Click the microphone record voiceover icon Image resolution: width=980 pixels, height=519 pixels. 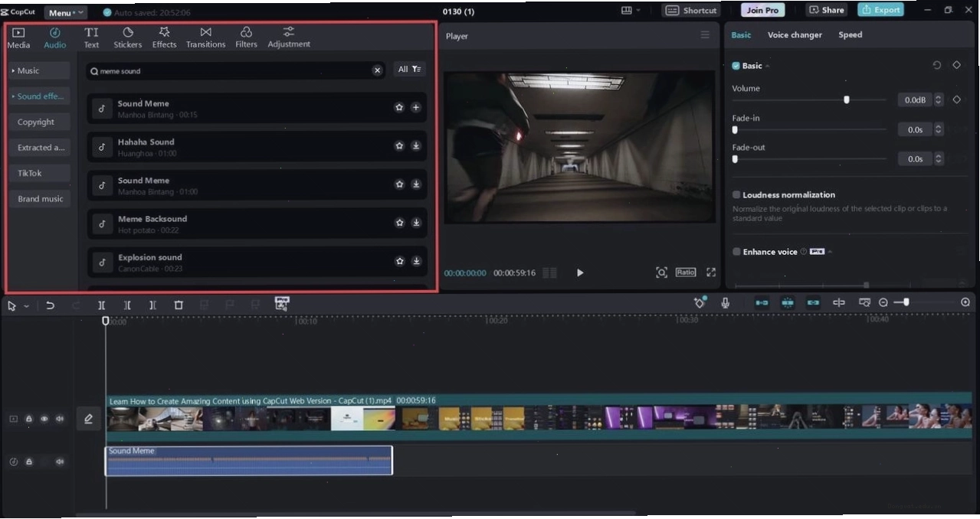pyautogui.click(x=725, y=303)
